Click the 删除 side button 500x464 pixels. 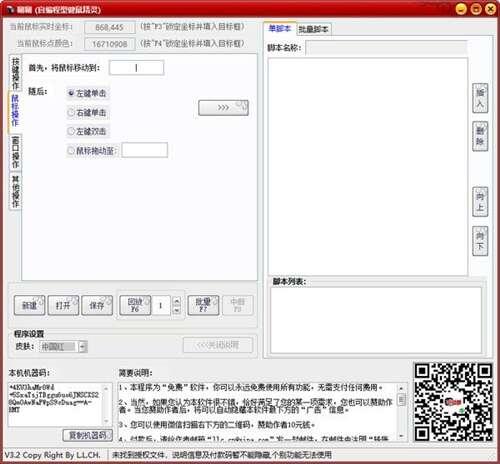pos(480,137)
